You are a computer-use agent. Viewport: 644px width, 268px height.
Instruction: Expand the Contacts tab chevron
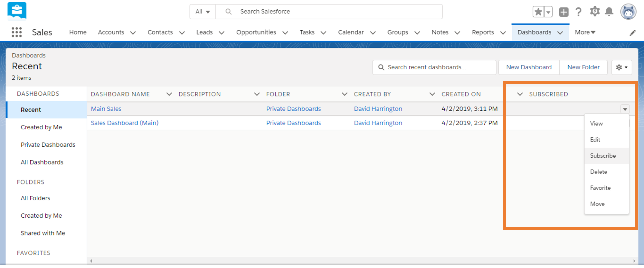tap(182, 33)
